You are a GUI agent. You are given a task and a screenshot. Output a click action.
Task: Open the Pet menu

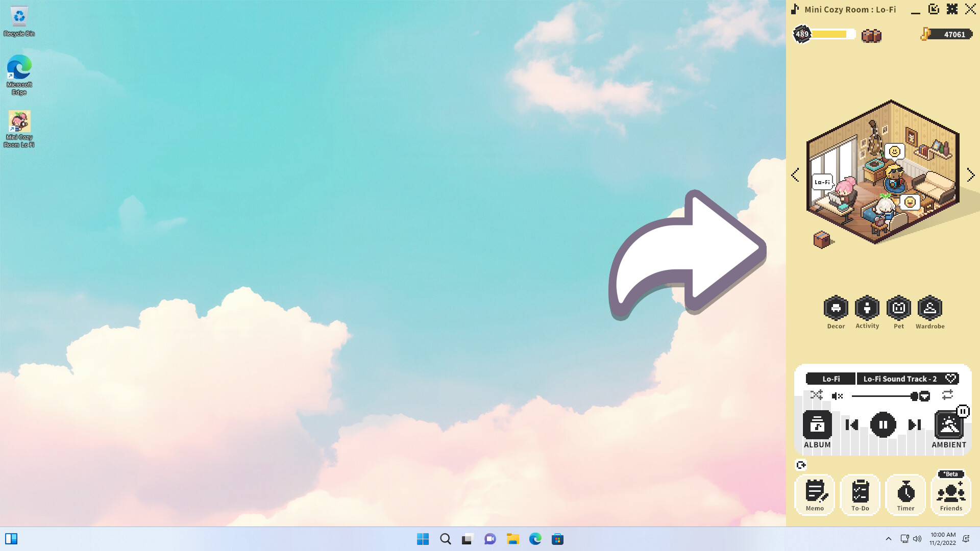click(899, 308)
